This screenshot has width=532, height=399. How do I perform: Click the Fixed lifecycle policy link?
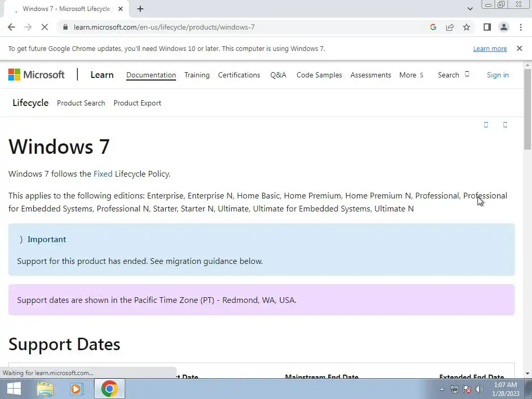coord(103,174)
